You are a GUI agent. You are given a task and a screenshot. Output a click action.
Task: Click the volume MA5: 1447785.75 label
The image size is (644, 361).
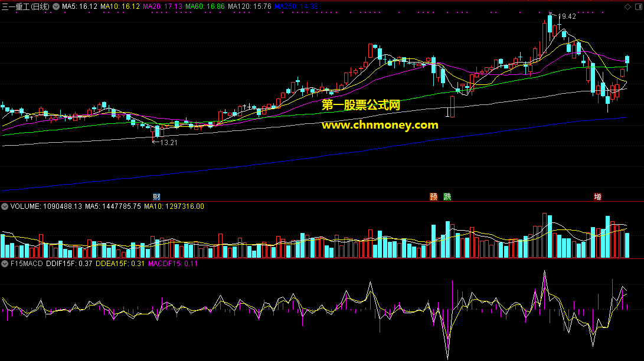[113, 206]
